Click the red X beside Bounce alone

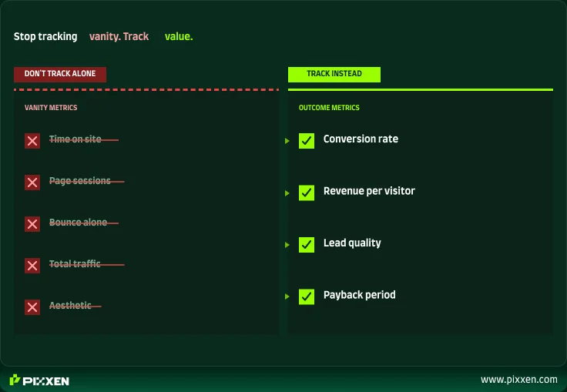[32, 224]
